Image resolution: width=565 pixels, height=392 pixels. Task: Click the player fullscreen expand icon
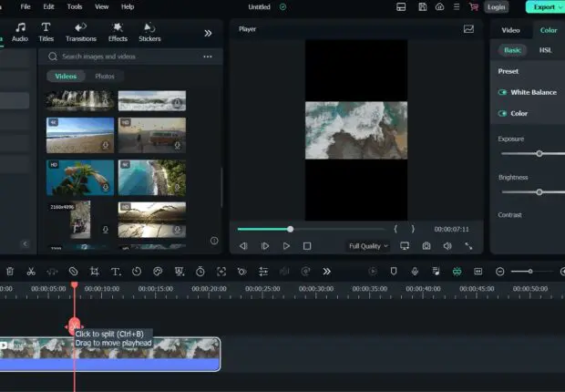[468, 246]
